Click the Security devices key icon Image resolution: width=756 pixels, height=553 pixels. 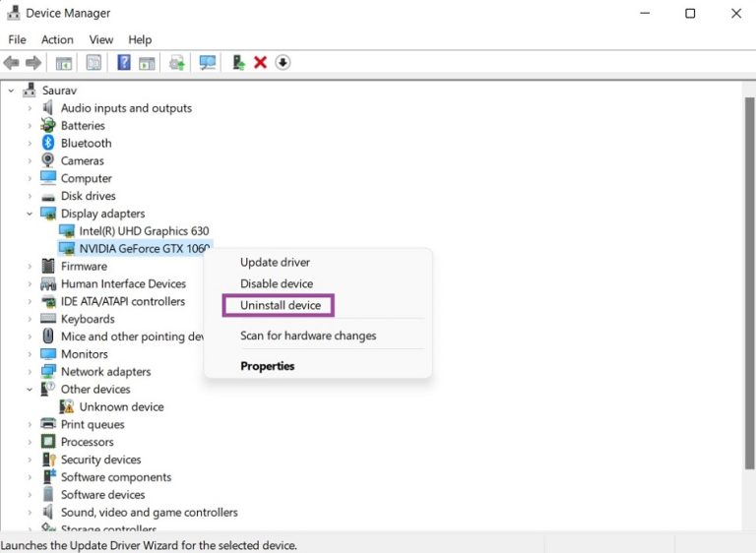pos(48,459)
